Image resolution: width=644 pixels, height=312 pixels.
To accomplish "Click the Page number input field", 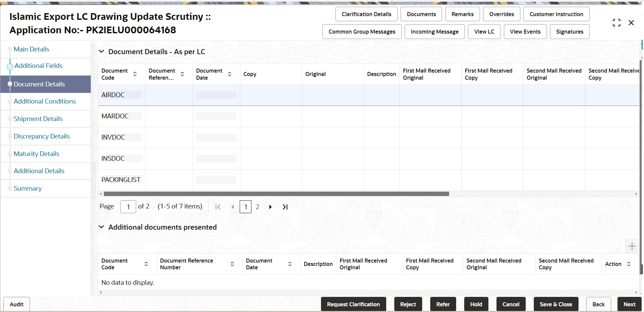I will 128,207.
